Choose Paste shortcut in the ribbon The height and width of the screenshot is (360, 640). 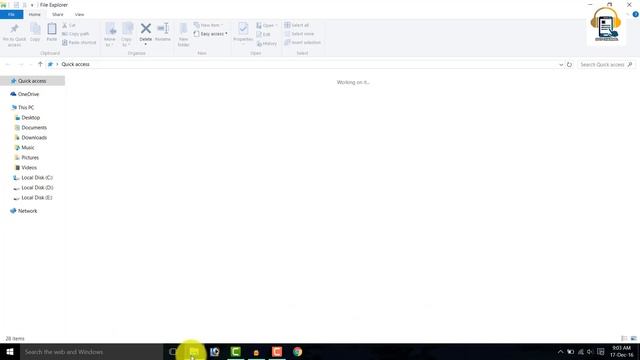[x=79, y=42]
